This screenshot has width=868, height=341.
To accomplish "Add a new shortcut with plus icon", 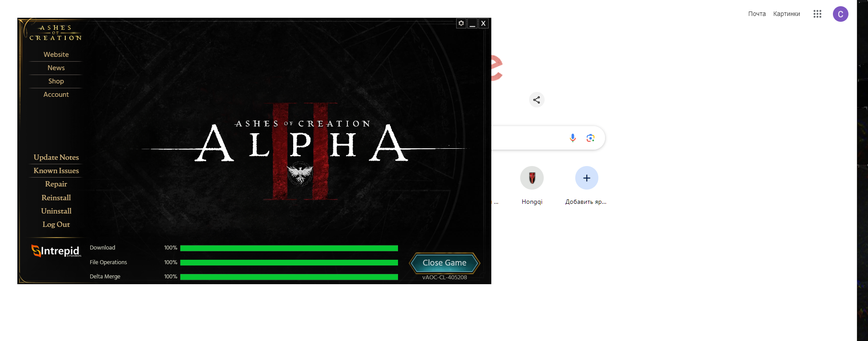I will point(586,178).
